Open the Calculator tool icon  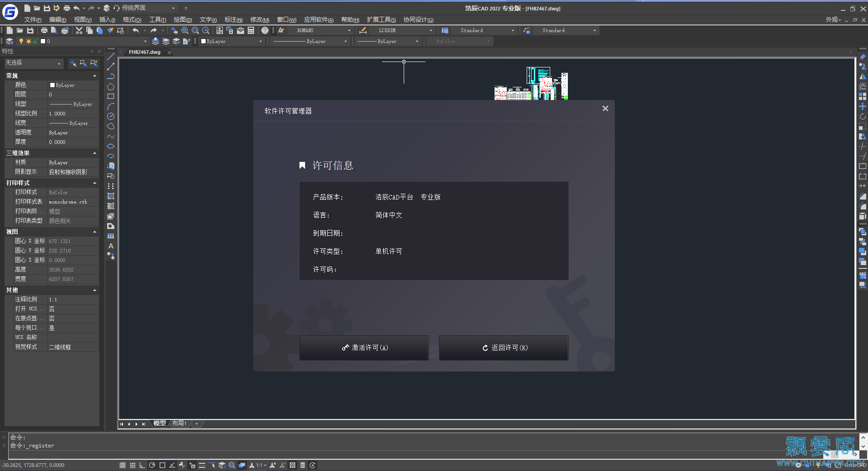[251, 30]
